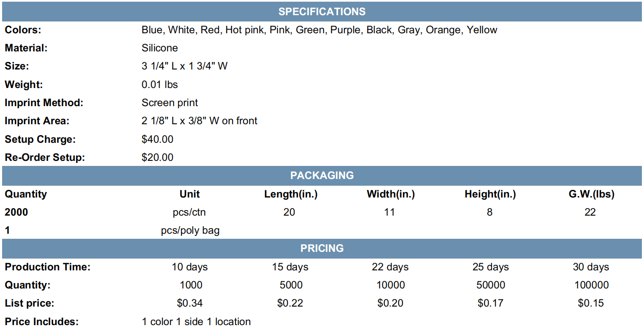
Task: Select the $40.00 setup charge
Action: pyautogui.click(x=158, y=139)
